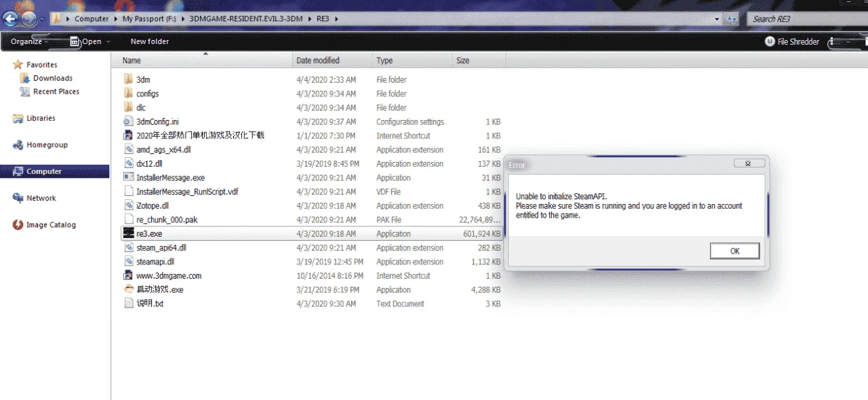Image resolution: width=868 pixels, height=400 pixels.
Task: Click the New folder button
Action: point(150,41)
